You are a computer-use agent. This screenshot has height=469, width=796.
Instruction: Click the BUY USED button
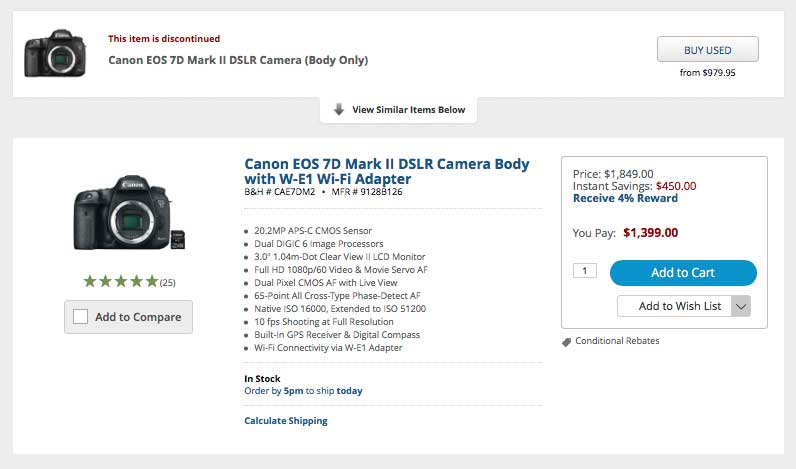coord(708,49)
